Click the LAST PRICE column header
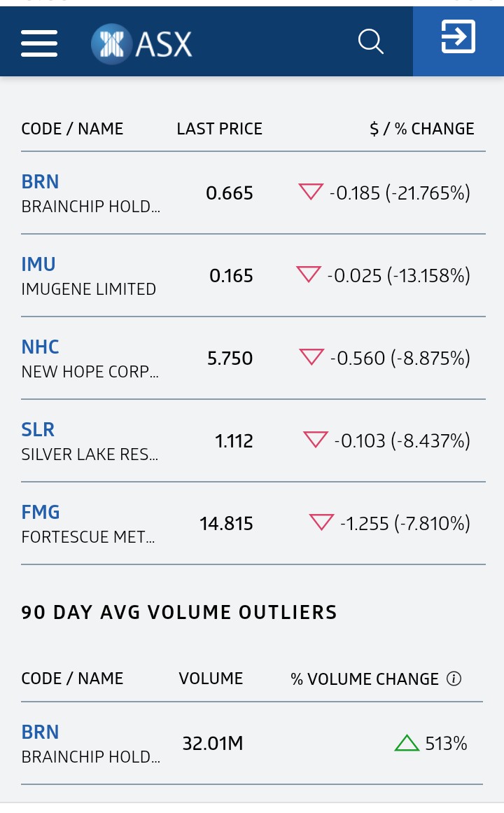Image resolution: width=504 pixels, height=813 pixels. tap(219, 129)
